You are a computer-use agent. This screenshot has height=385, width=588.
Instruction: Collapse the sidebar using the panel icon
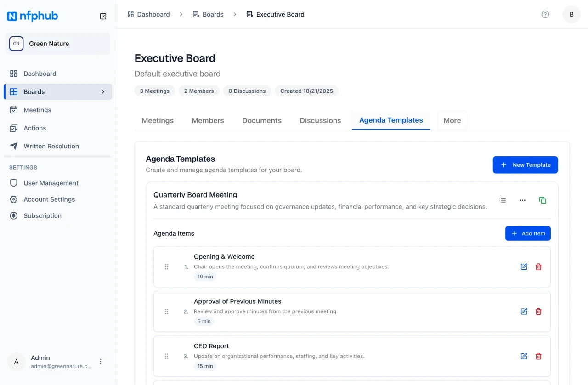pyautogui.click(x=103, y=17)
